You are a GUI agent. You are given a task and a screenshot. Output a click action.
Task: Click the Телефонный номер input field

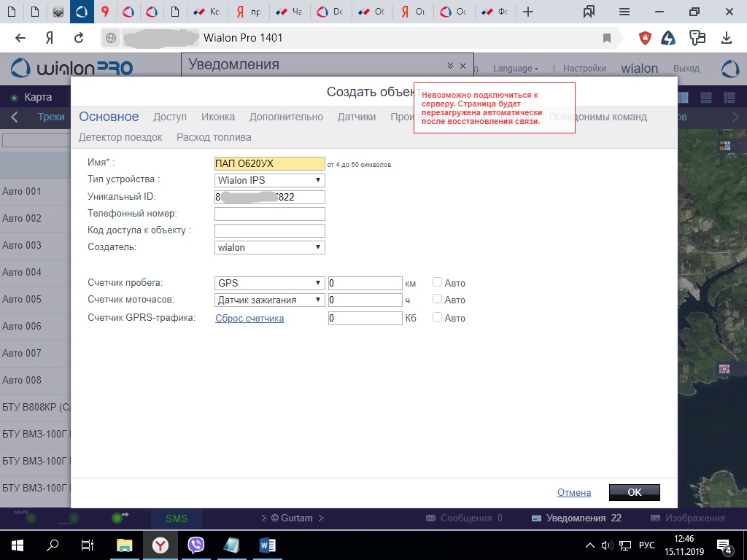click(x=269, y=214)
